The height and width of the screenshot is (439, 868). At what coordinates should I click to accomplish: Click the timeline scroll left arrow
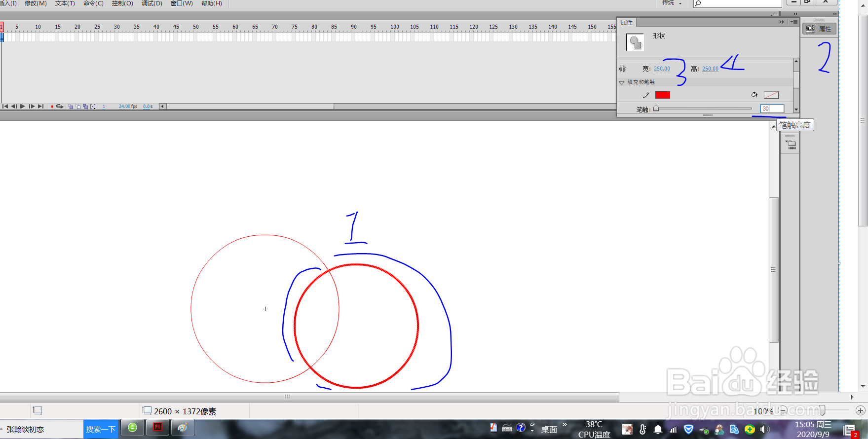point(162,106)
